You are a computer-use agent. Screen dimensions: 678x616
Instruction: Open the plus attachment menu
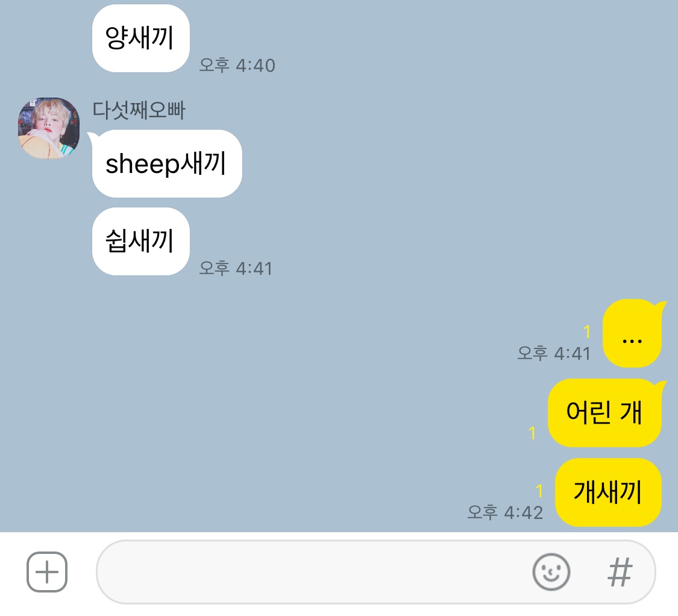coord(46,572)
